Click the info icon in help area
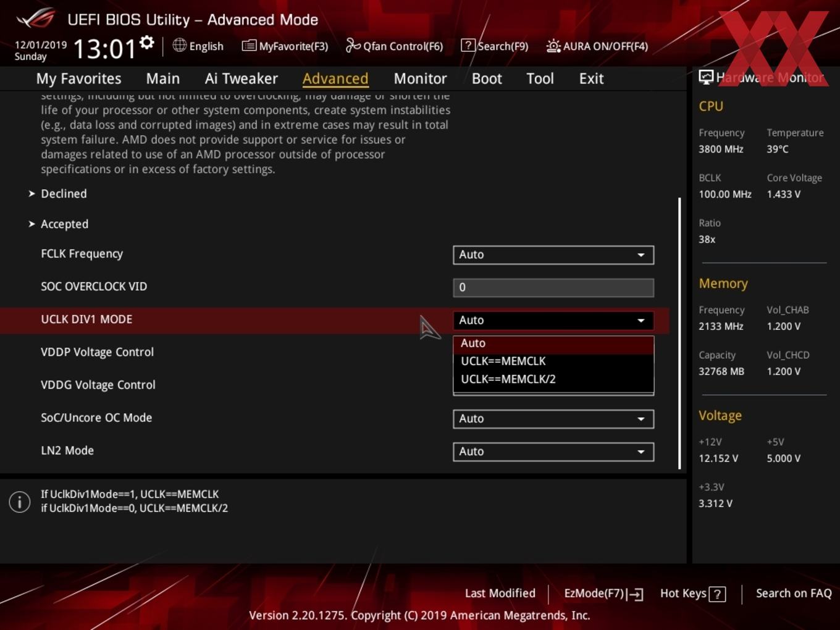The height and width of the screenshot is (630, 840). pos(20,502)
